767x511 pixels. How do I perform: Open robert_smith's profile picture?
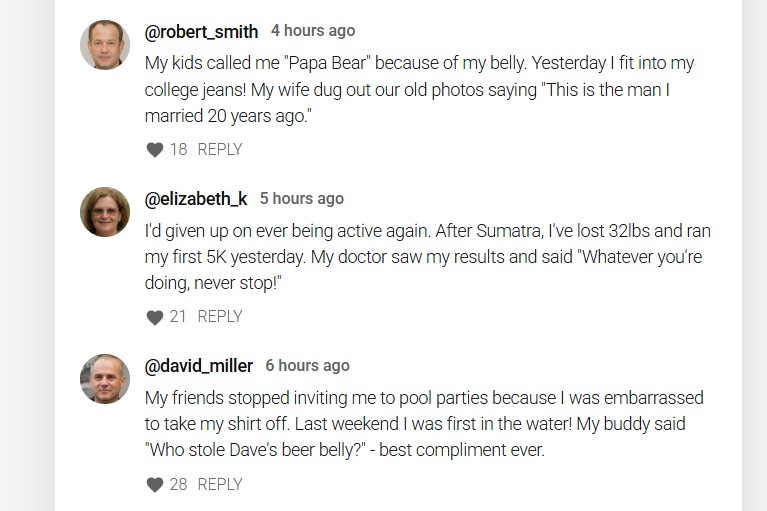click(x=105, y=45)
